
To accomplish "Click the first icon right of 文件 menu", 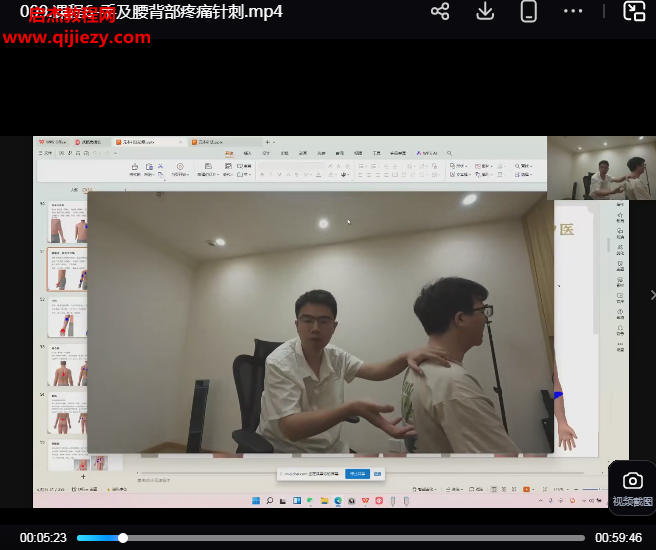I will click(62, 153).
